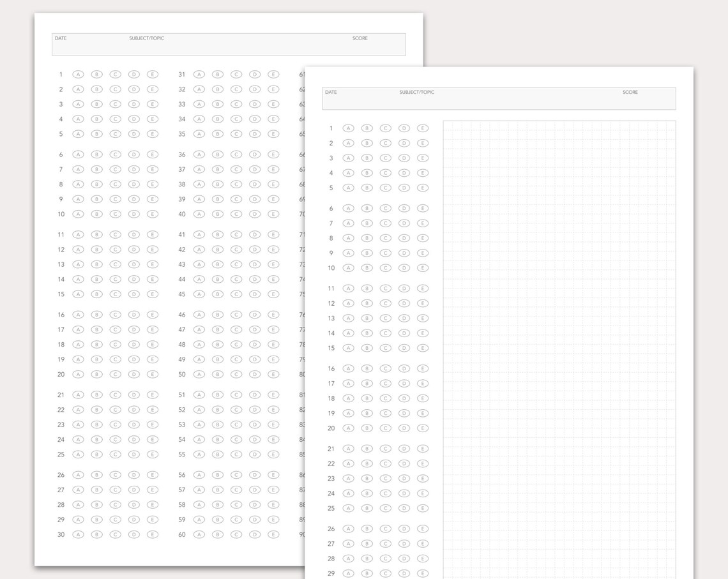The width and height of the screenshot is (728, 579).
Task: Click the DATE field on the left sheet
Action: click(x=88, y=45)
